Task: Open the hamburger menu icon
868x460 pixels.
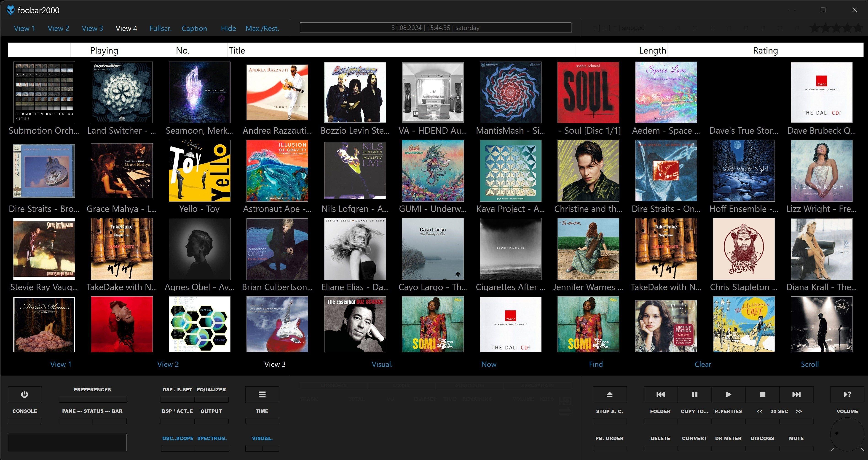Action: 262,394
